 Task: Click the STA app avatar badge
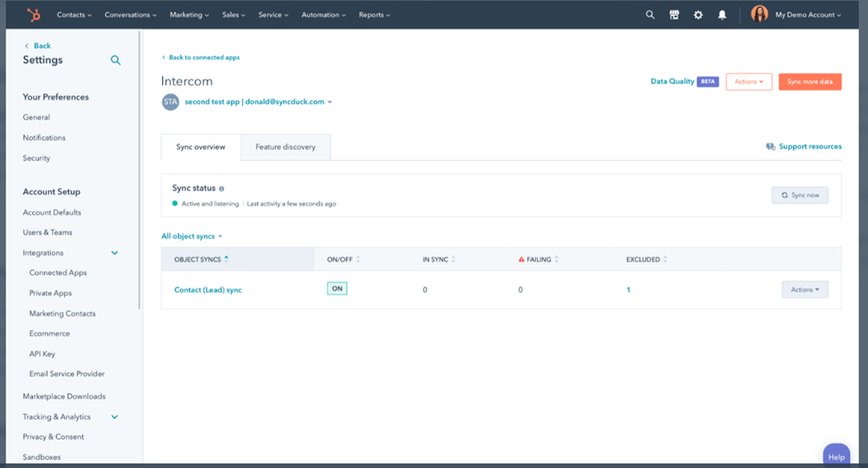[171, 101]
